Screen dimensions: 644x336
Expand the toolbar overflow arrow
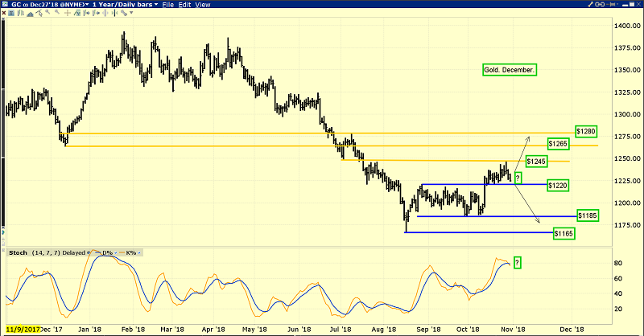click(x=131, y=13)
